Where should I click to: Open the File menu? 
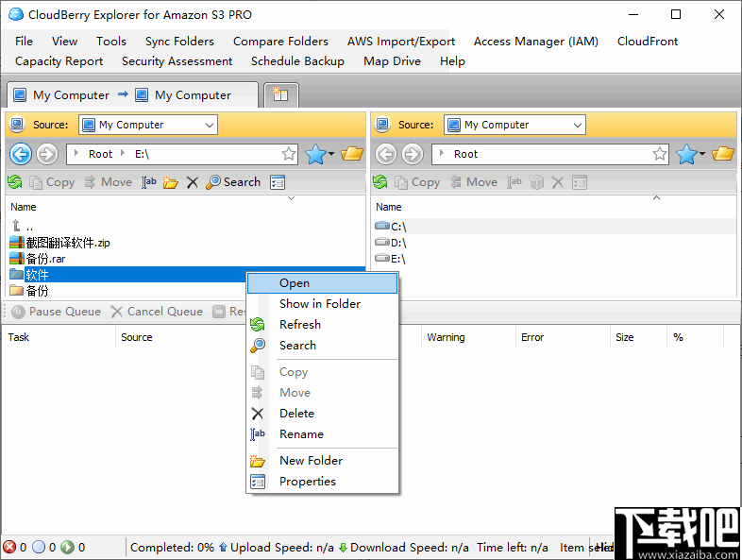coord(24,42)
